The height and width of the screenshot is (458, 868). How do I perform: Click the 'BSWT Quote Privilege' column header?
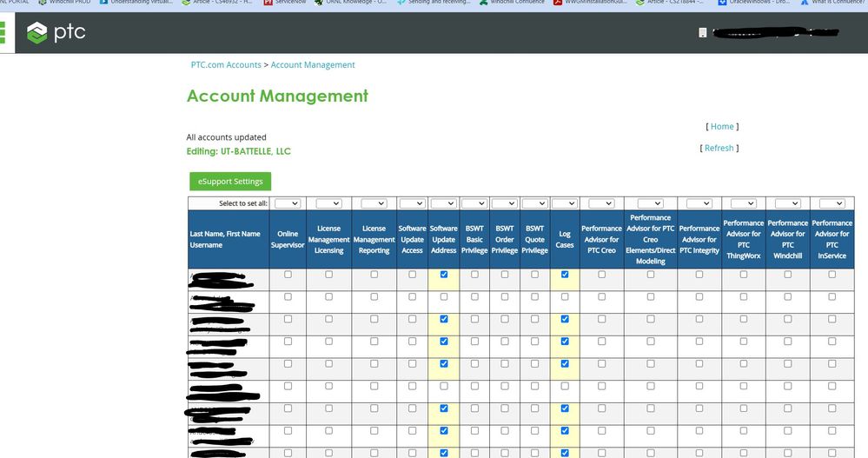coord(534,239)
